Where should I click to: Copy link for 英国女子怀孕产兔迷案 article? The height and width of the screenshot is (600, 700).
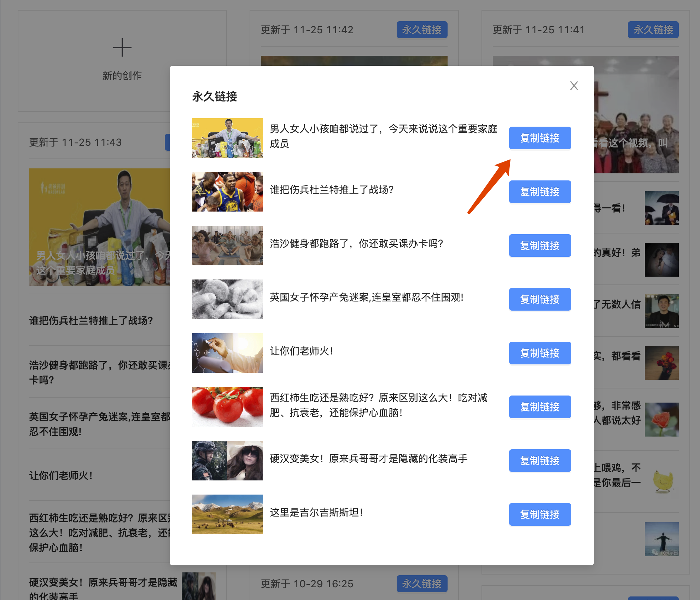pos(540,299)
